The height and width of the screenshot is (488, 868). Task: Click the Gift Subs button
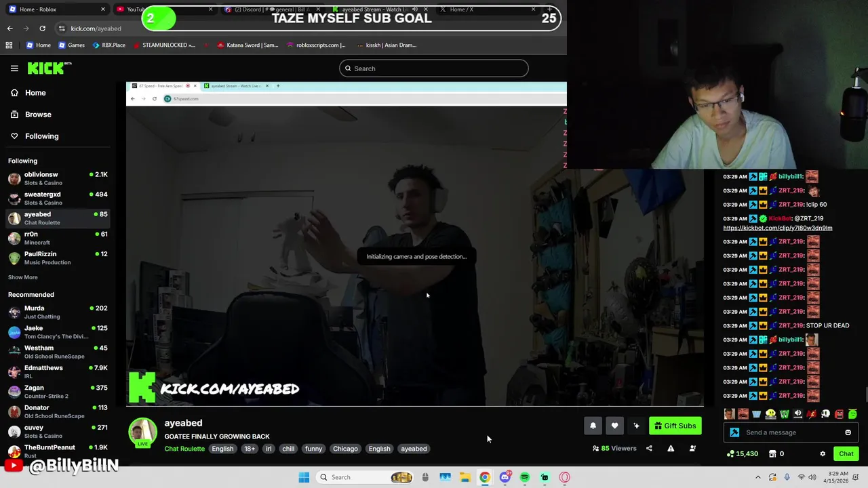coord(675,426)
